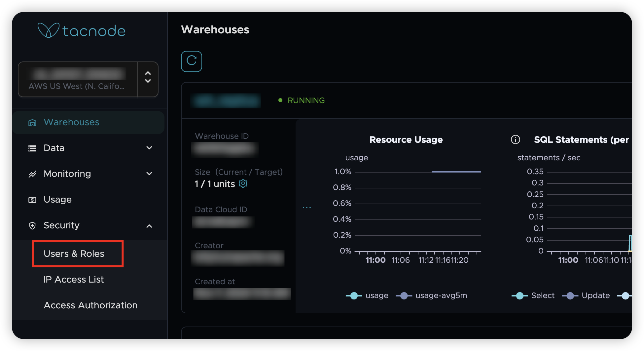644x351 pixels.
Task: Click the tacnode logo
Action: point(82,30)
